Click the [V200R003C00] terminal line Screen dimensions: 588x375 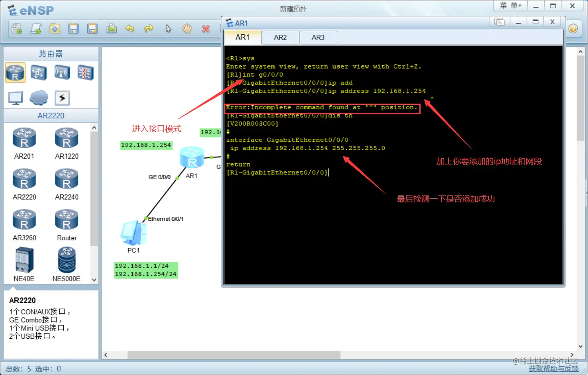tap(252, 124)
